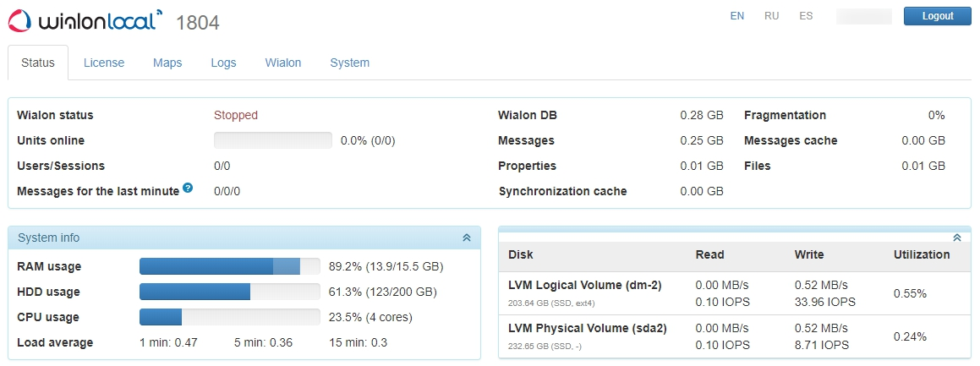Switch to the Maps tab
Viewport: 980px width, 366px height.
pos(167,63)
